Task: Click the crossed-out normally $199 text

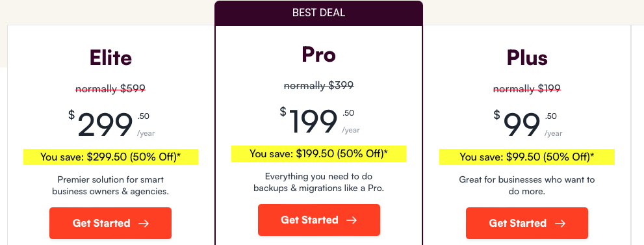Action: tap(527, 88)
